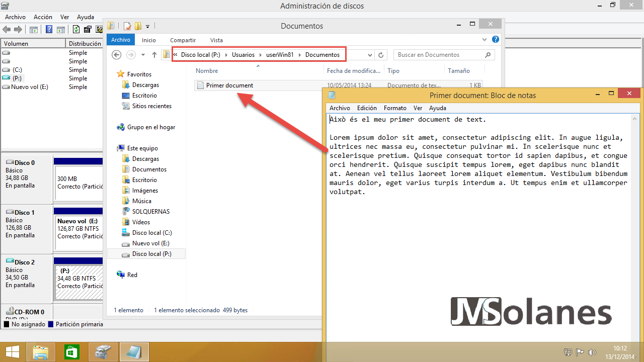644x362 pixels.
Task: Click the back arrow in Administración de discos toolbar
Action: (7, 30)
